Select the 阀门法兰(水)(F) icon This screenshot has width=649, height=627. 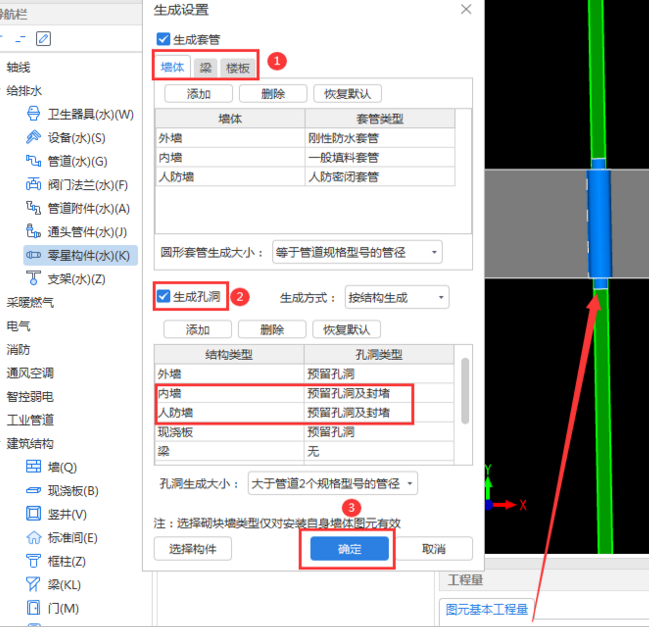tap(33, 184)
